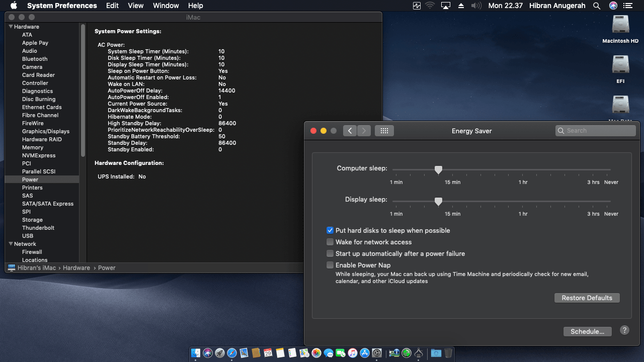Open Finder from the Dock
The height and width of the screenshot is (362, 644).
[x=196, y=353]
